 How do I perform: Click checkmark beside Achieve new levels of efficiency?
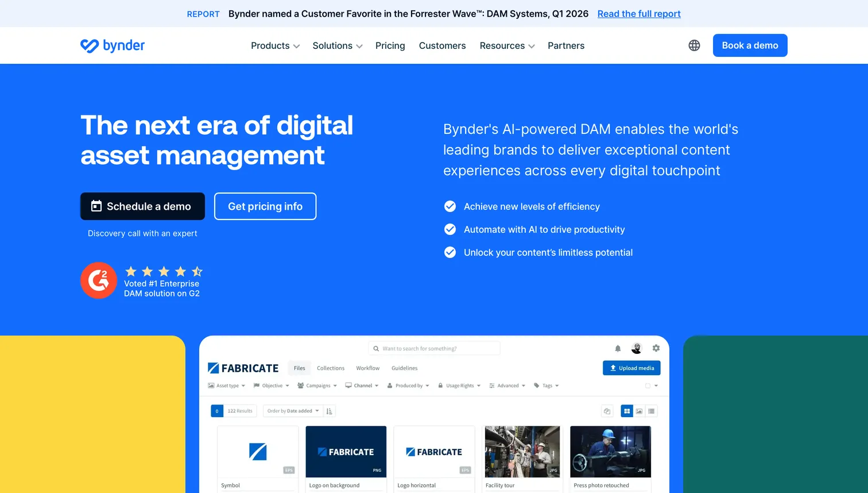(450, 206)
